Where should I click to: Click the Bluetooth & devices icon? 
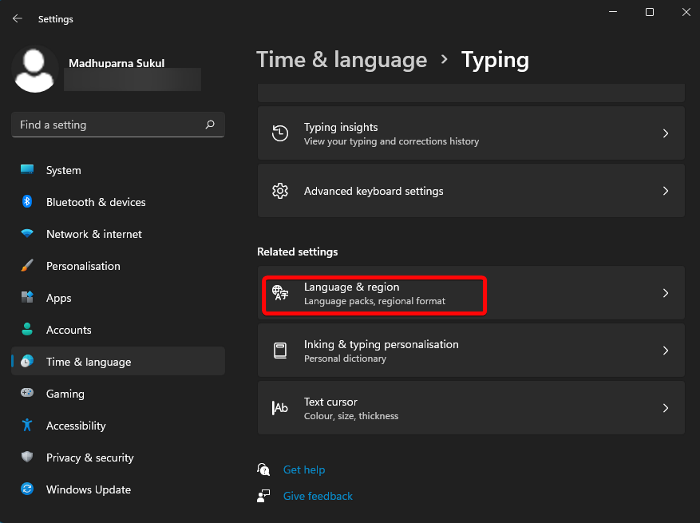(x=27, y=202)
